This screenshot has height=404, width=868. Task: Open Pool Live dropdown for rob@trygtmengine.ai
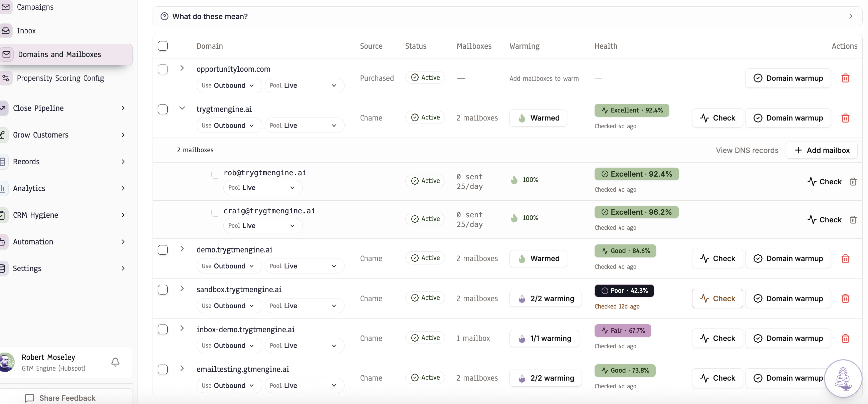263,188
